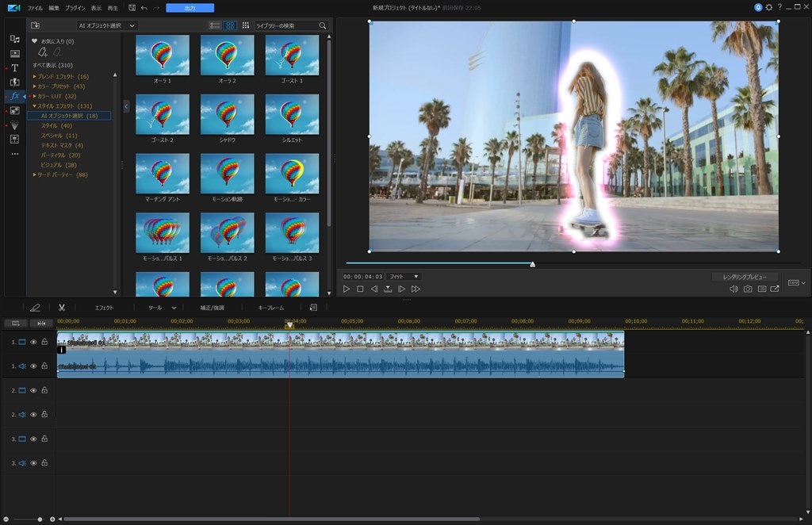Open the フィット zoom dropdown
Screen dimensions: 812x525
[404, 276]
